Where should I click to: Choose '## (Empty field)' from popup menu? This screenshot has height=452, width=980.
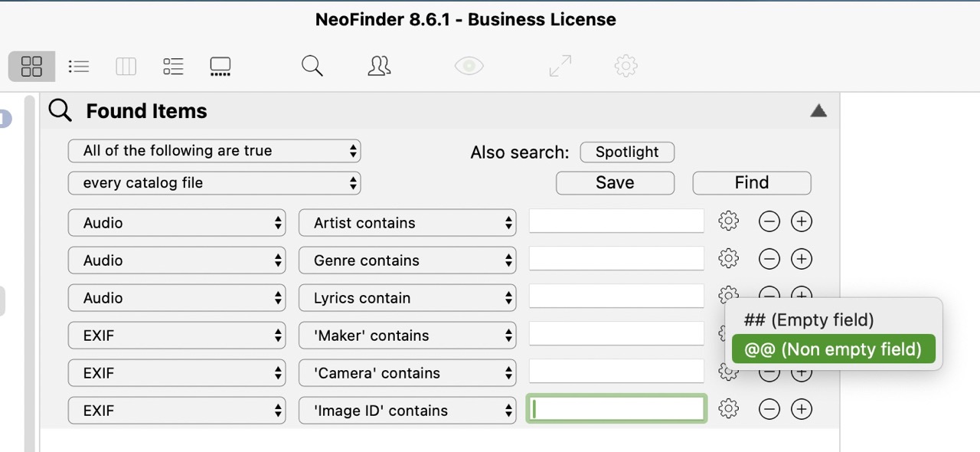click(808, 320)
